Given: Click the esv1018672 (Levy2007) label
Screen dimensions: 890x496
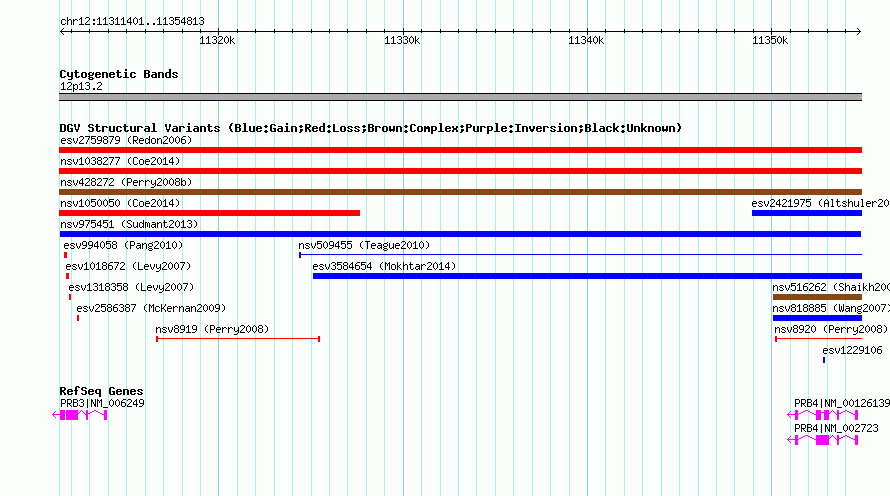Looking at the screenshot, I should (x=128, y=266).
